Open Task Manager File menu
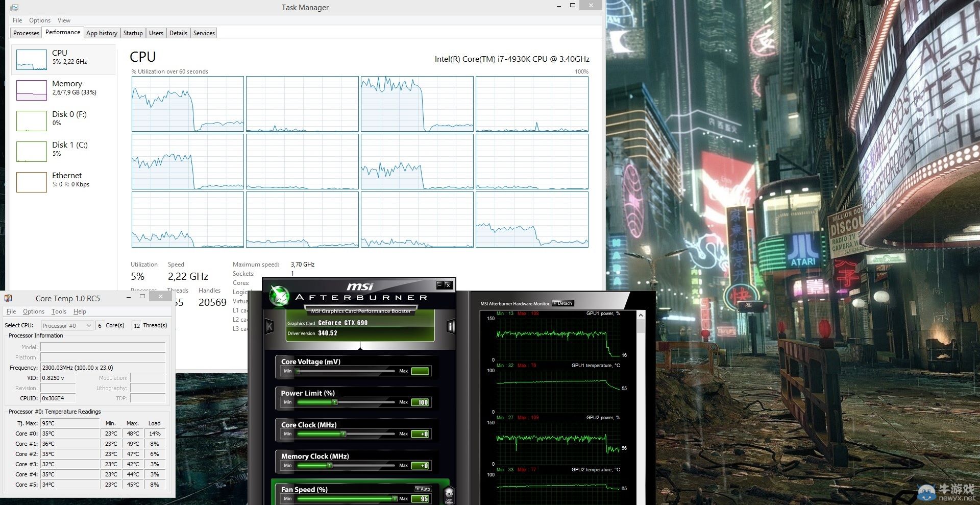The height and width of the screenshot is (505, 980). (x=17, y=20)
